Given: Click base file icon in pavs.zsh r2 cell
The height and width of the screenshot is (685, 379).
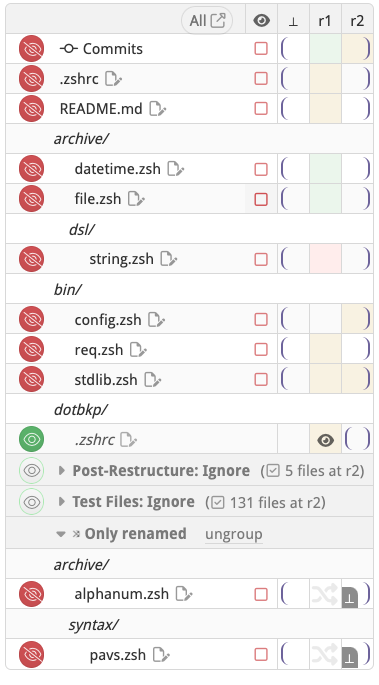Looking at the screenshot, I should (x=350, y=657).
